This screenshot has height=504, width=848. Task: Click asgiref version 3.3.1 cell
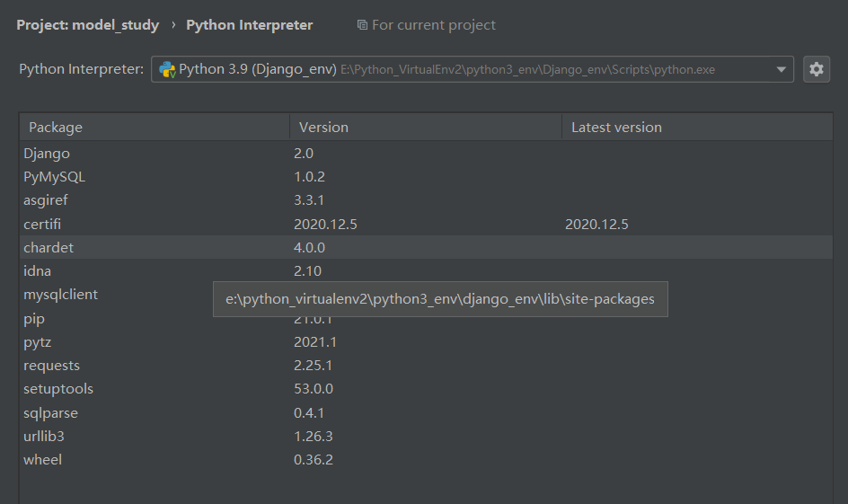tap(309, 200)
